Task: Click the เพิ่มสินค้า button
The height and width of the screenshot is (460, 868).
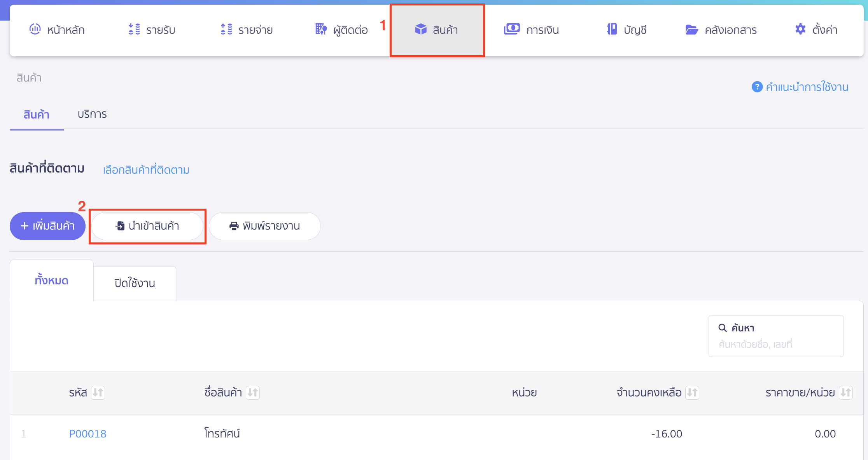Action: pyautogui.click(x=47, y=226)
